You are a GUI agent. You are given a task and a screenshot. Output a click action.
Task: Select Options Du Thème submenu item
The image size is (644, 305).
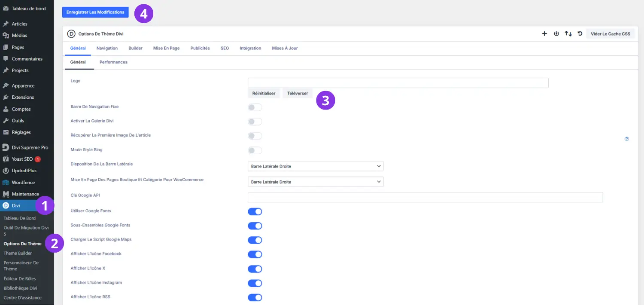tap(23, 244)
